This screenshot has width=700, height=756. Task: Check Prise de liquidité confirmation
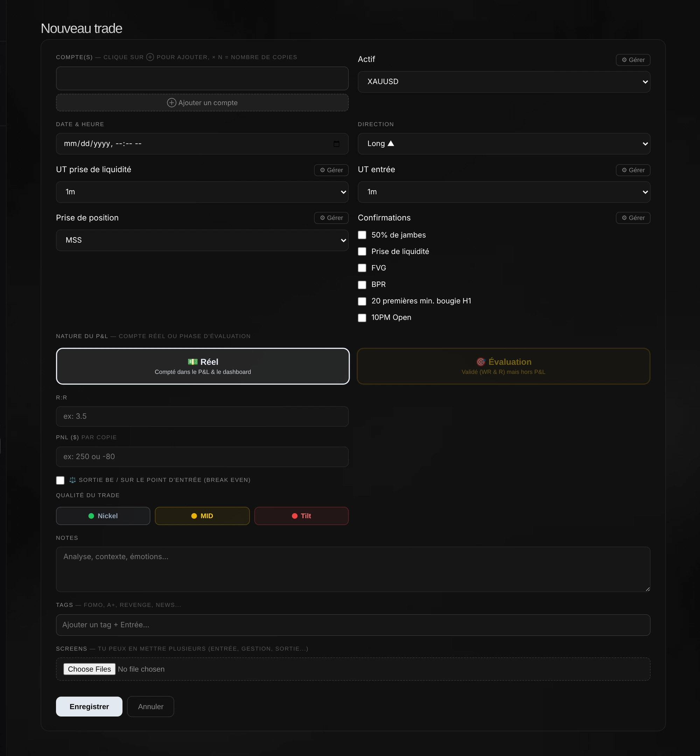362,252
